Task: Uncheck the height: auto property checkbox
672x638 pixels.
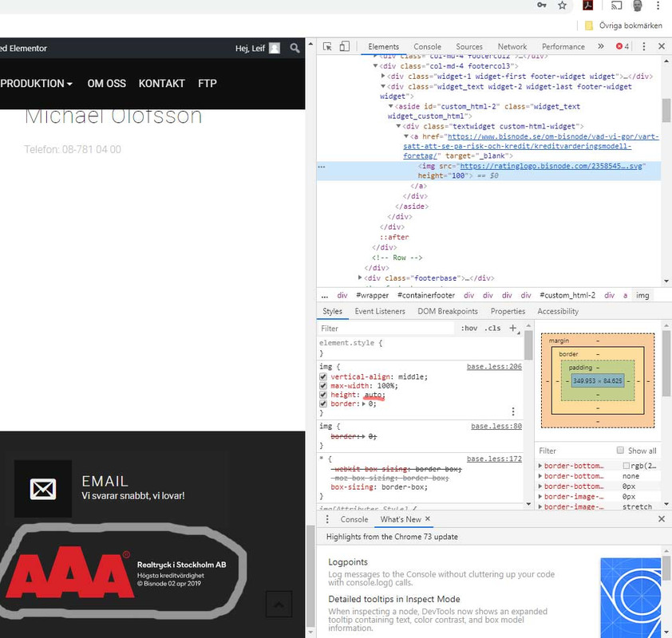Action: [x=323, y=395]
